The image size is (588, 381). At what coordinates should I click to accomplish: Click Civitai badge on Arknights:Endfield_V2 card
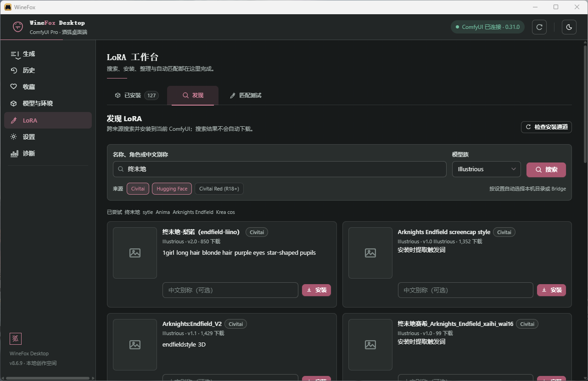click(x=235, y=324)
